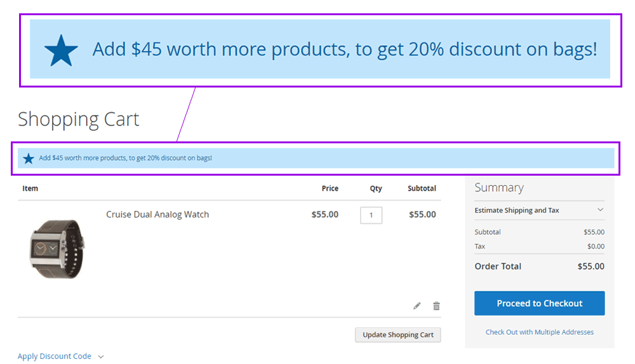The width and height of the screenshot is (635, 364).
Task: Click the small star icon above cart table
Action: 29,158
